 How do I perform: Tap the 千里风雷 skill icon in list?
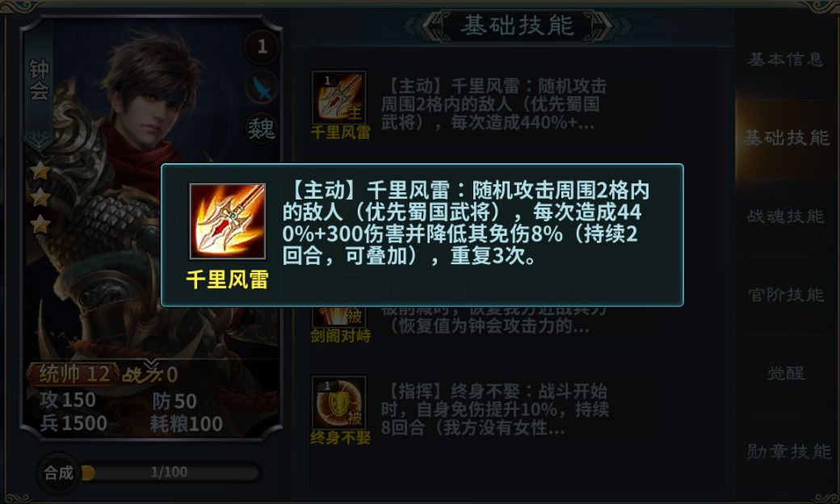pyautogui.click(x=338, y=98)
